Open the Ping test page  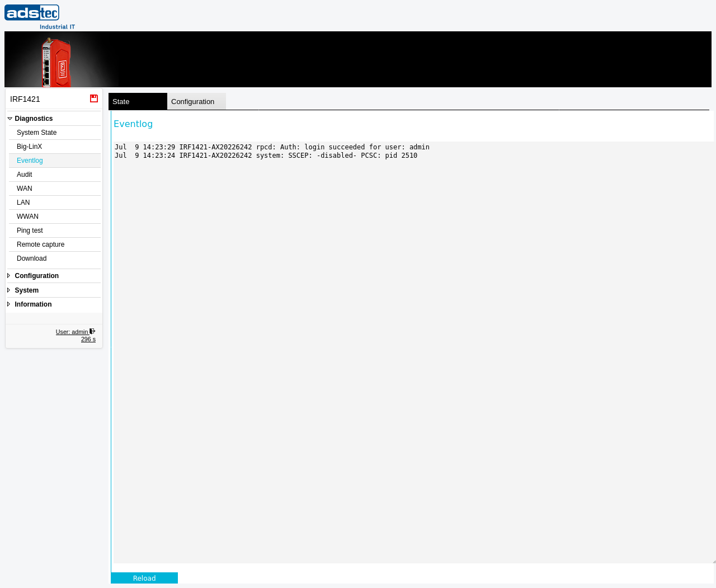(55, 231)
